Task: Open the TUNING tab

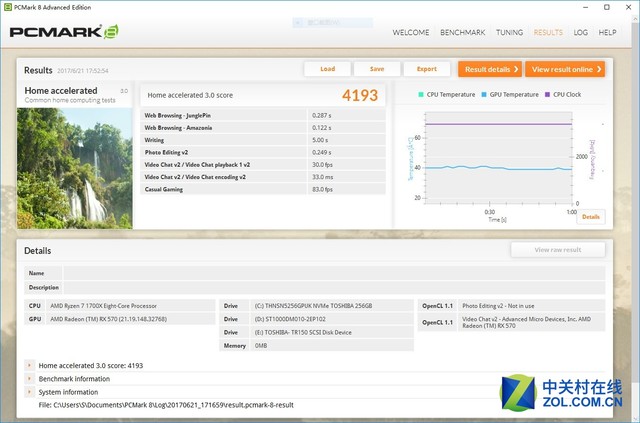Action: [x=509, y=32]
